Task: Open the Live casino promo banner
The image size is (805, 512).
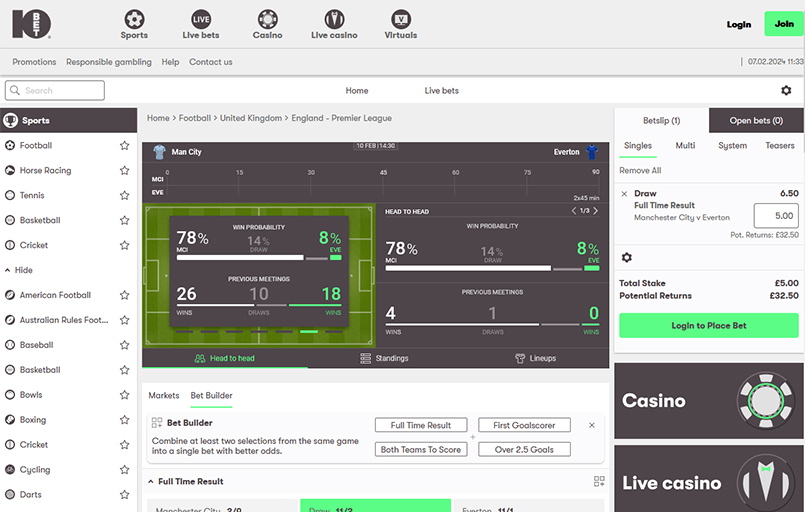Action: [709, 479]
